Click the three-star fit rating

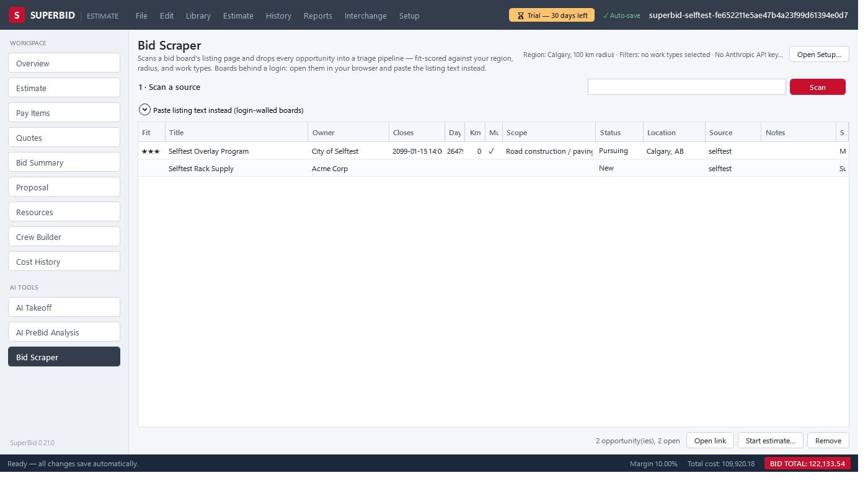coord(151,151)
